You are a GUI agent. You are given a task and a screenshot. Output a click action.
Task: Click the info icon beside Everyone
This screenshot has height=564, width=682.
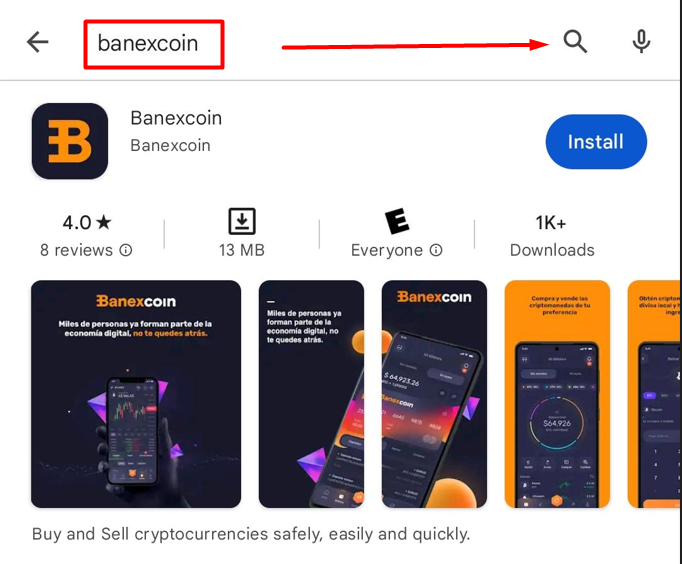coord(436,250)
